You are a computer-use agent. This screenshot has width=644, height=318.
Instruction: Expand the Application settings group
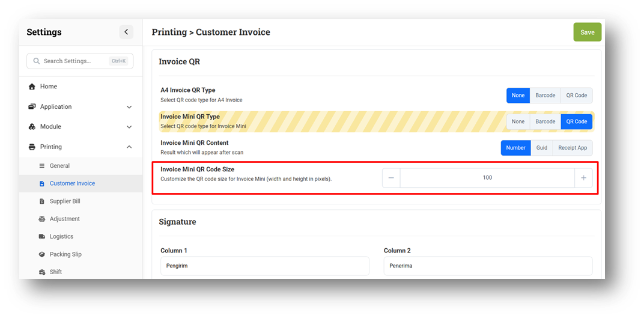[x=129, y=107]
